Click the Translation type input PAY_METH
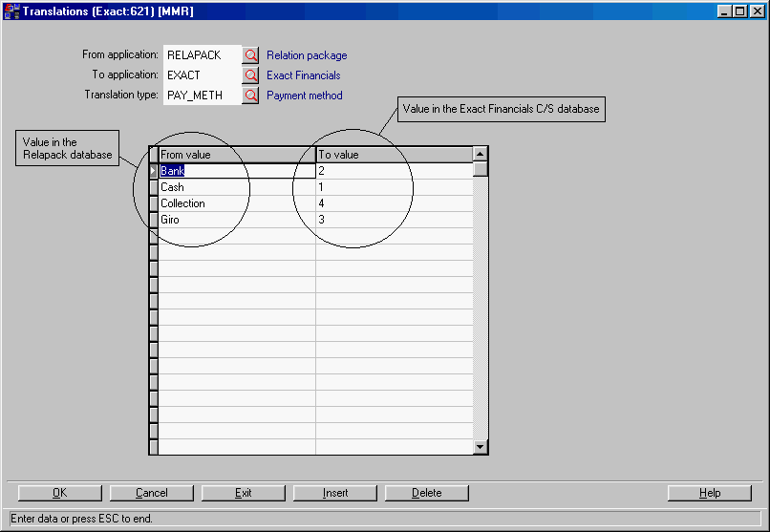This screenshot has height=532, width=770. 203,96
